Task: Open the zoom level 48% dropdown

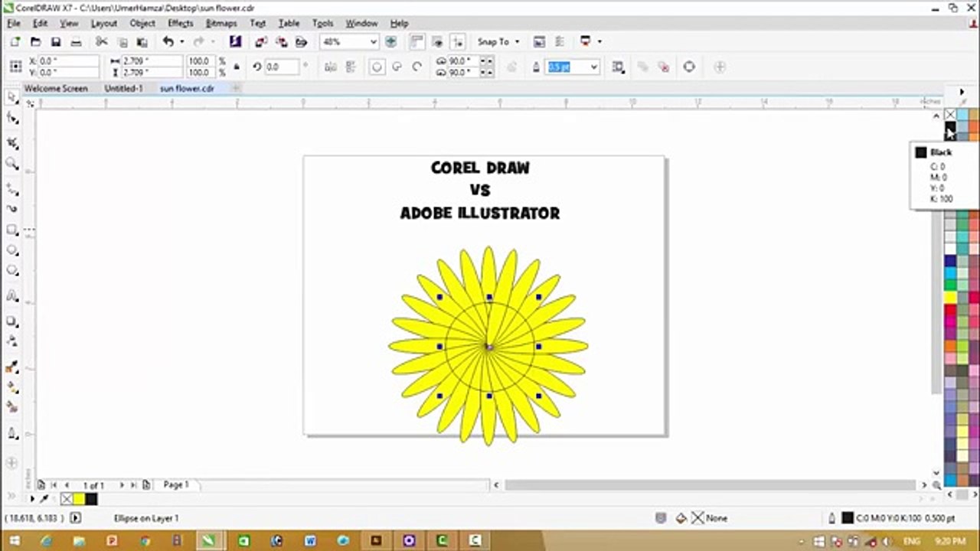Action: point(373,42)
